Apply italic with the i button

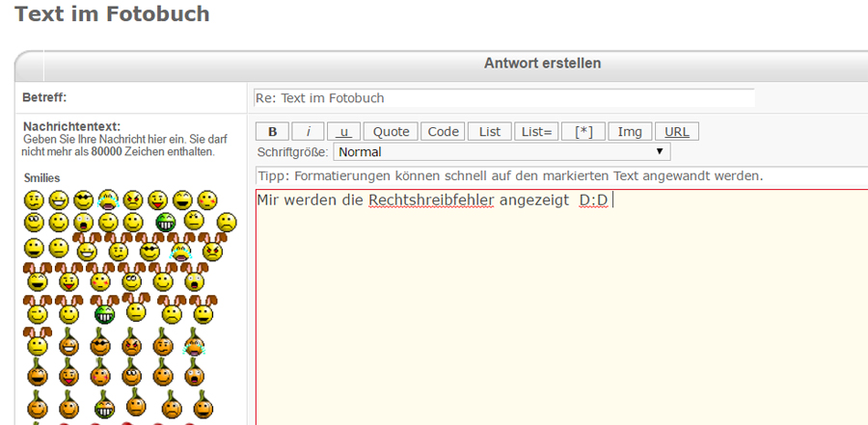[308, 132]
